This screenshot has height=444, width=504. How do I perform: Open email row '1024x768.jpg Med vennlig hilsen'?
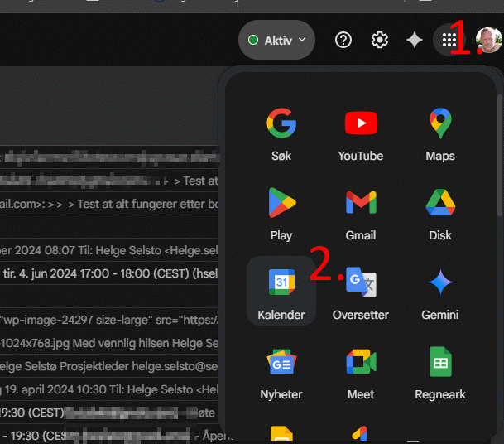[109, 343]
